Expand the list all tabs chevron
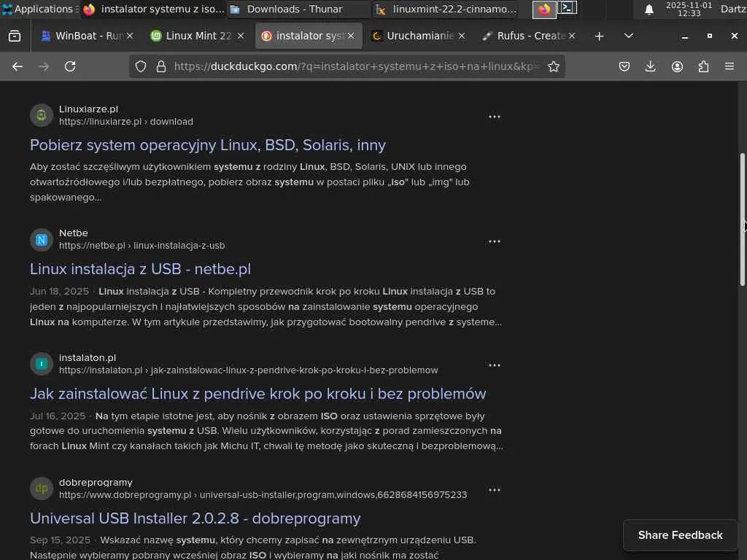Image resolution: width=747 pixels, height=560 pixels. [x=629, y=36]
